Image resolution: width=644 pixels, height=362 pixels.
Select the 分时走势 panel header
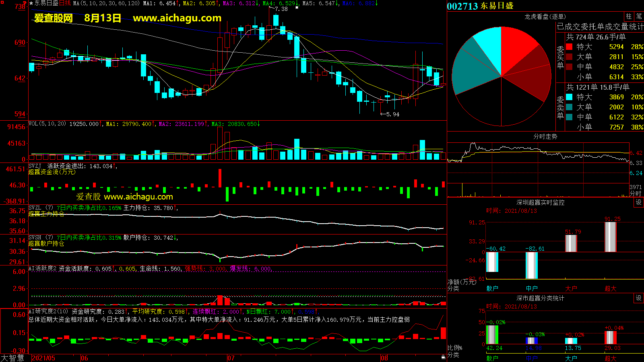pyautogui.click(x=545, y=137)
